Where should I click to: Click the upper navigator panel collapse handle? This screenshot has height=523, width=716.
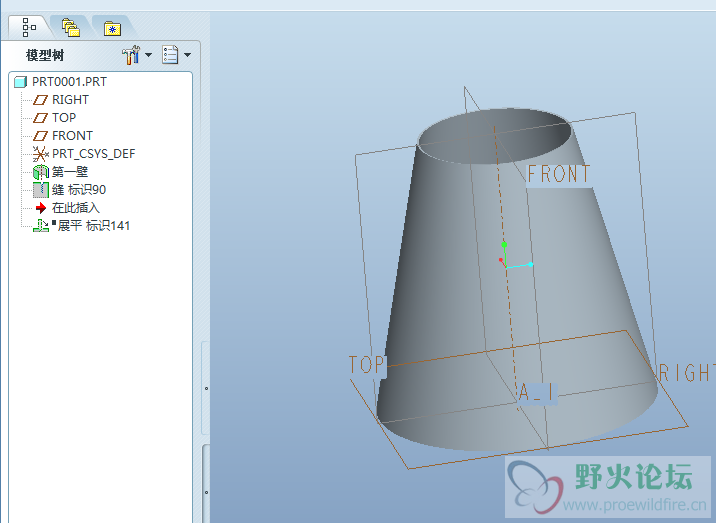[206, 388]
